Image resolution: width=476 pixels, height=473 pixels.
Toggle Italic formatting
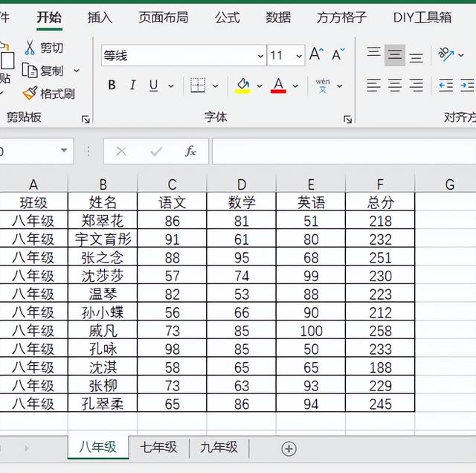(x=132, y=85)
